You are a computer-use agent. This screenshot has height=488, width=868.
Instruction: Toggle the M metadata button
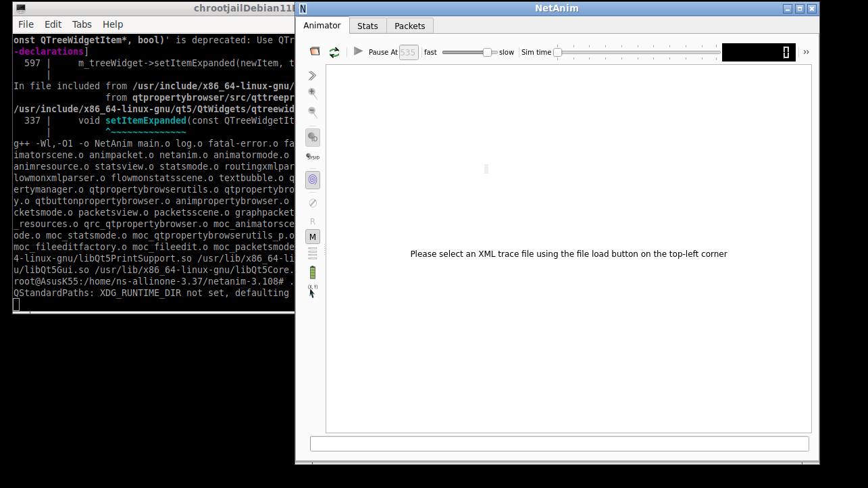[312, 237]
